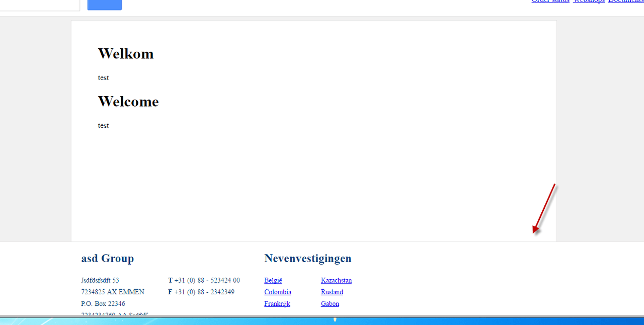Click the 7234825 AX EMMEN address line
This screenshot has width=644, height=325.
point(113,292)
